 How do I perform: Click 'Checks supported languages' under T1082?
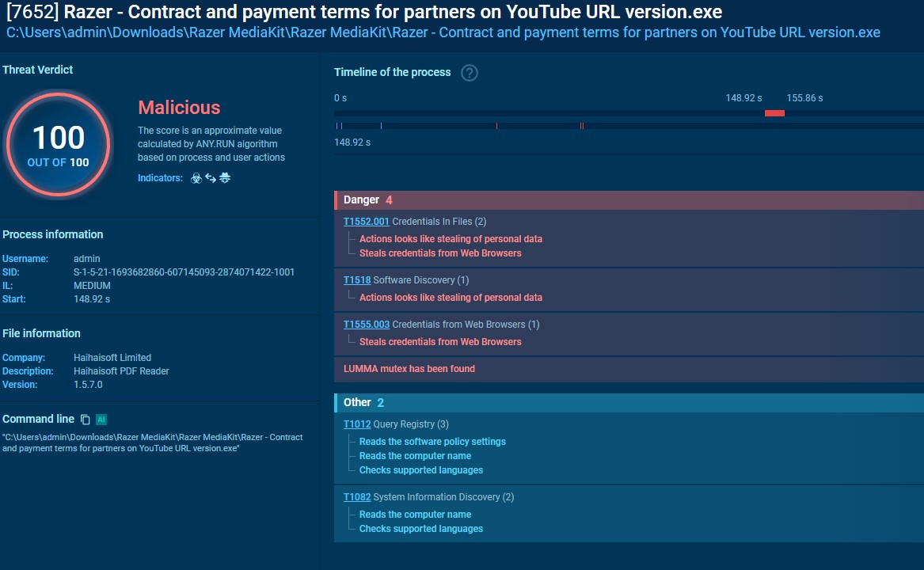pyautogui.click(x=421, y=529)
